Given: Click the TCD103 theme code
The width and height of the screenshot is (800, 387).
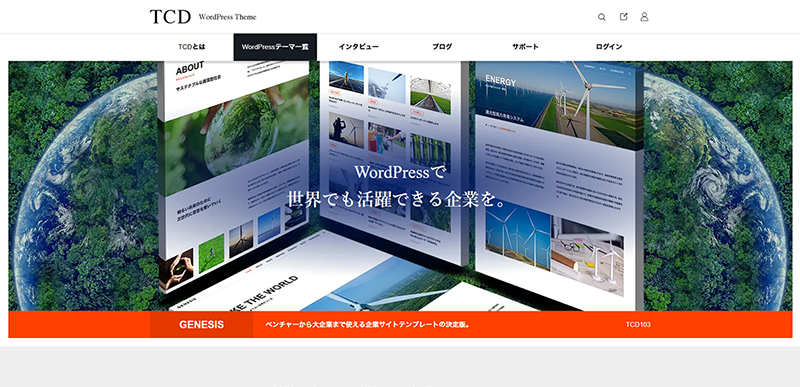Looking at the screenshot, I should point(638,325).
